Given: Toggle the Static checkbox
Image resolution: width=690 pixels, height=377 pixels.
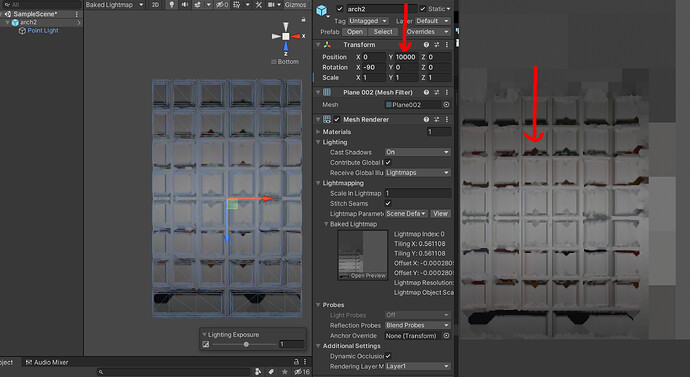Looking at the screenshot, I should 423,9.
